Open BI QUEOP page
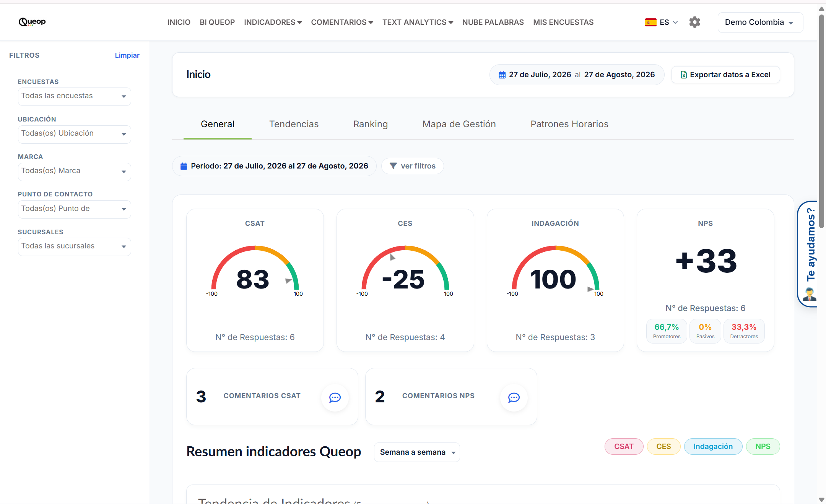This screenshot has height=504, width=826. [x=217, y=22]
